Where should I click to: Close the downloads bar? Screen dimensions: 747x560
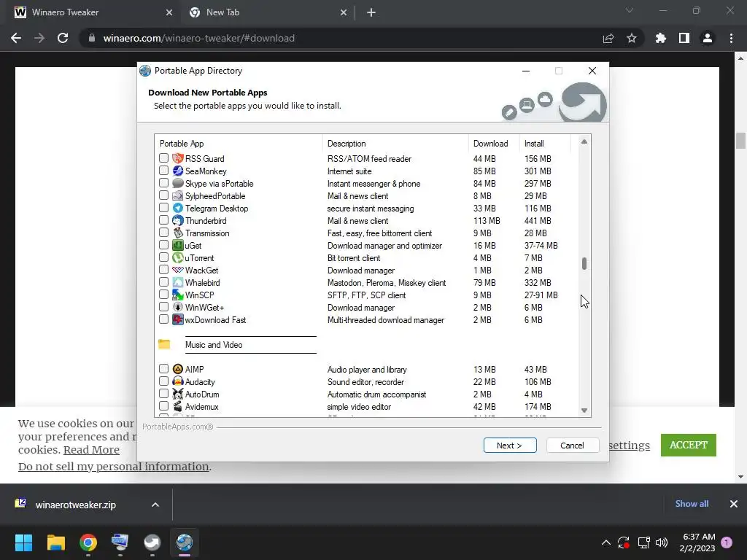734,504
